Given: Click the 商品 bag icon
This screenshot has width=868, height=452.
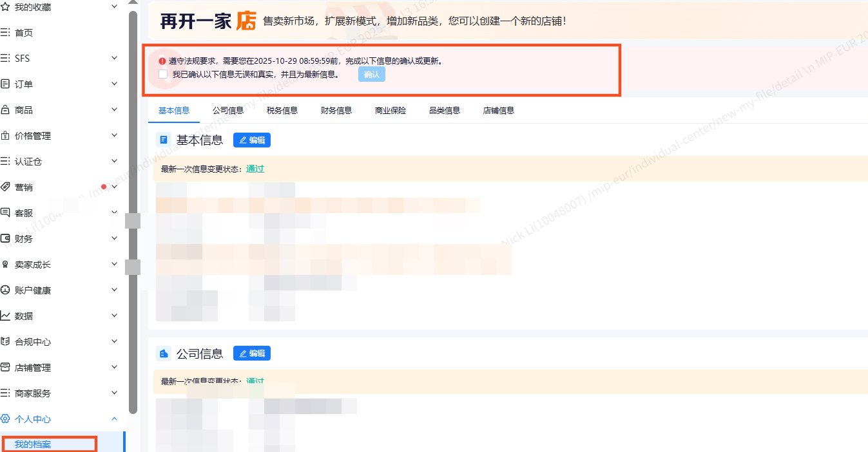Looking at the screenshot, I should (x=5, y=110).
